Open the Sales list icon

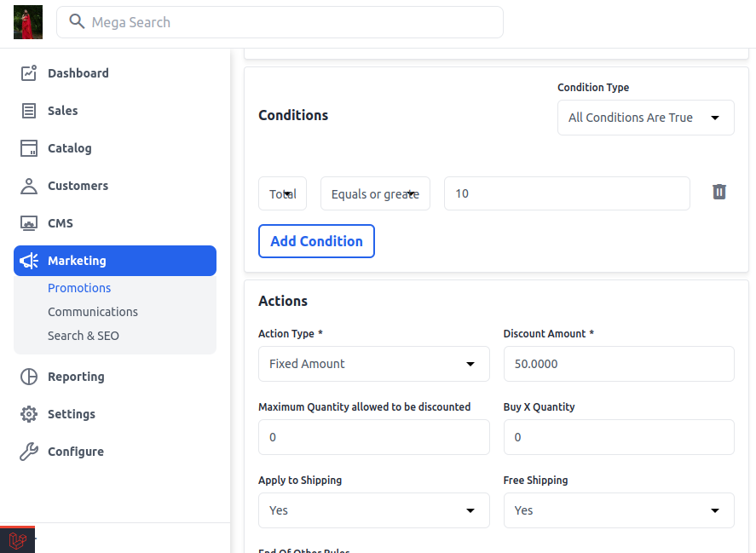click(x=28, y=111)
